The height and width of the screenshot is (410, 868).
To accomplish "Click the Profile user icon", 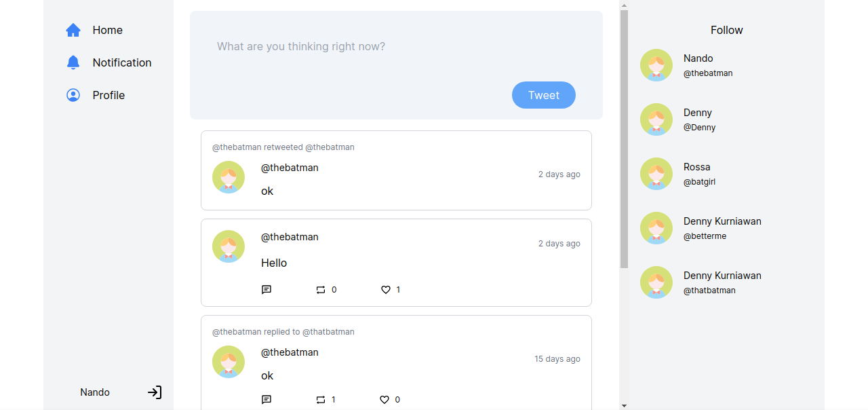I will pyautogui.click(x=73, y=95).
